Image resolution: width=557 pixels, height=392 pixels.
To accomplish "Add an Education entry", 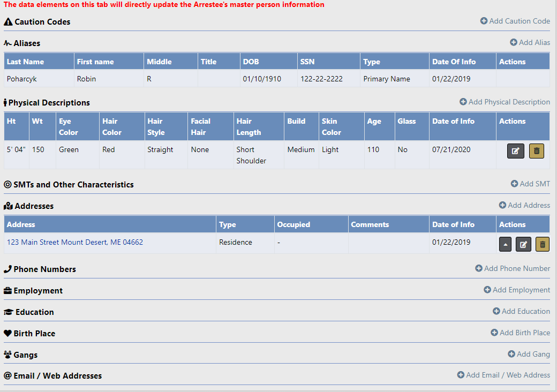I will (x=521, y=311).
